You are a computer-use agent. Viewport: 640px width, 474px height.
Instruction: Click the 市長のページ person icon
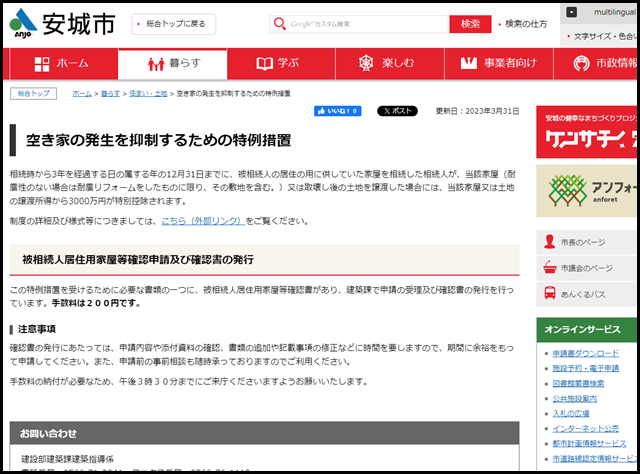click(549, 242)
